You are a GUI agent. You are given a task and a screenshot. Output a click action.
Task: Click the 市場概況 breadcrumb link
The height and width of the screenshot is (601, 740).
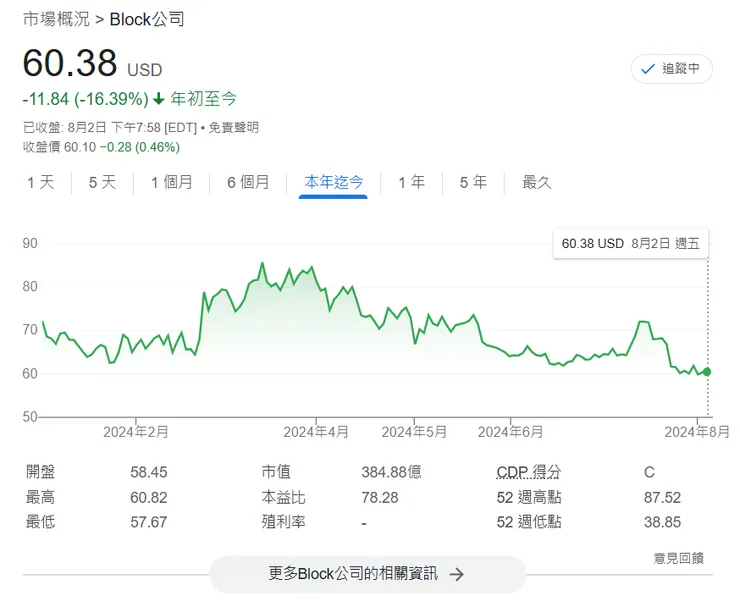pyautogui.click(x=56, y=19)
